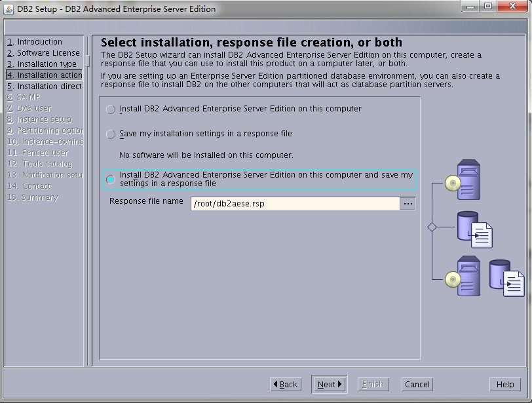Close the DB2 Setup window

(x=513, y=7)
